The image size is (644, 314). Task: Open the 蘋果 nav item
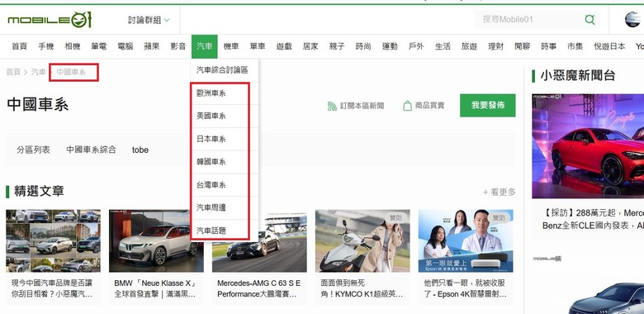[152, 46]
